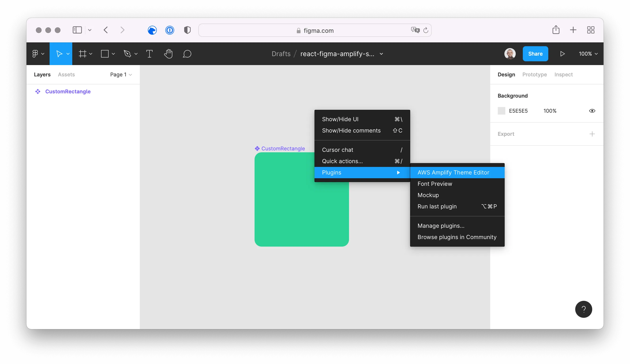The height and width of the screenshot is (364, 630).
Task: Select the Move tool
Action: [x=60, y=54]
